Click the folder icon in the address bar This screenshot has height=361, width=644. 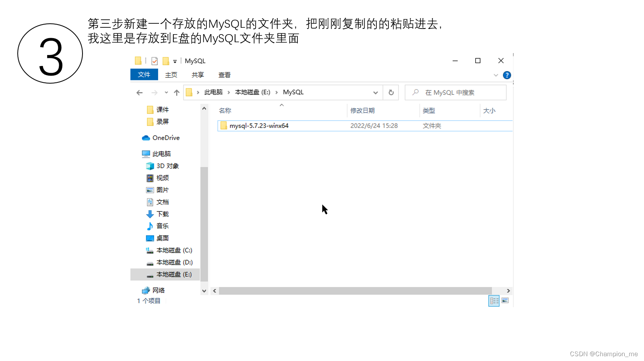point(189,92)
